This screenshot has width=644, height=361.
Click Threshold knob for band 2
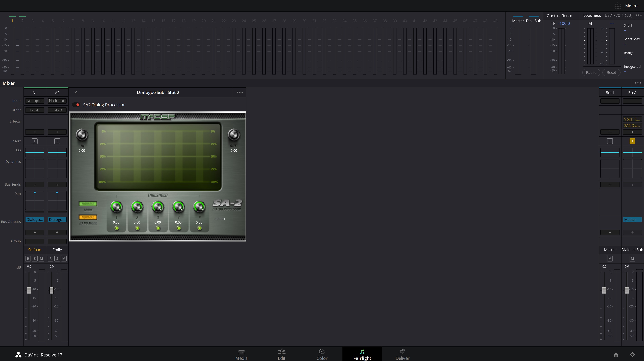137,207
